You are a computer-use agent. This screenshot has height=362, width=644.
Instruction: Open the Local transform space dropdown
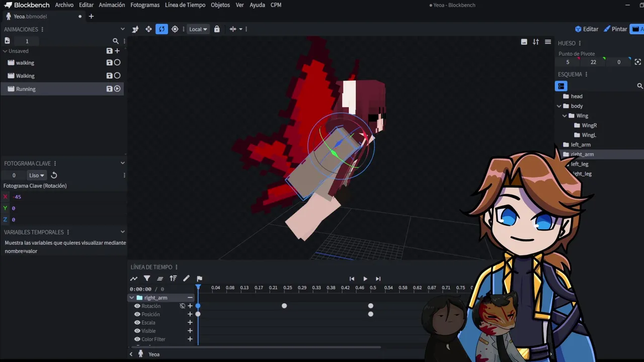(x=198, y=29)
